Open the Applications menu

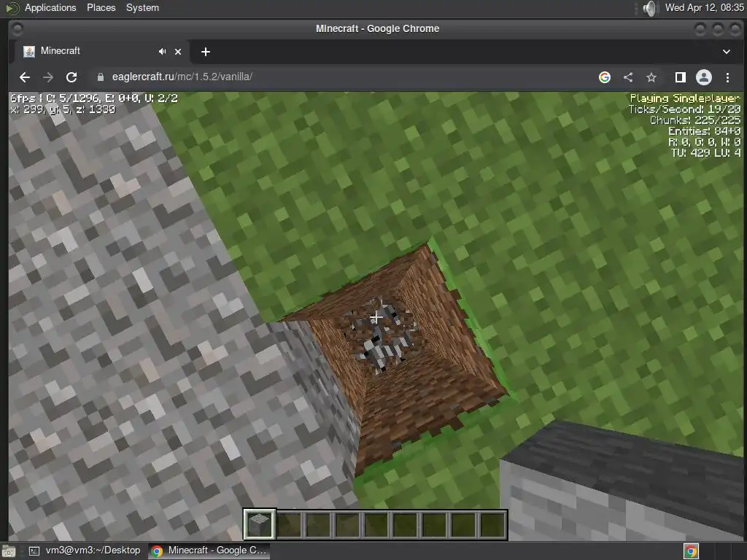[x=50, y=7]
